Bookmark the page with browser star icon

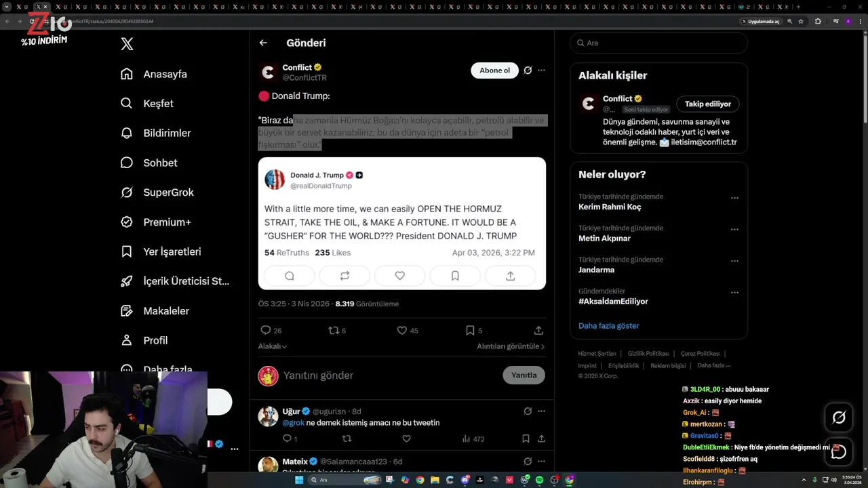(801, 22)
